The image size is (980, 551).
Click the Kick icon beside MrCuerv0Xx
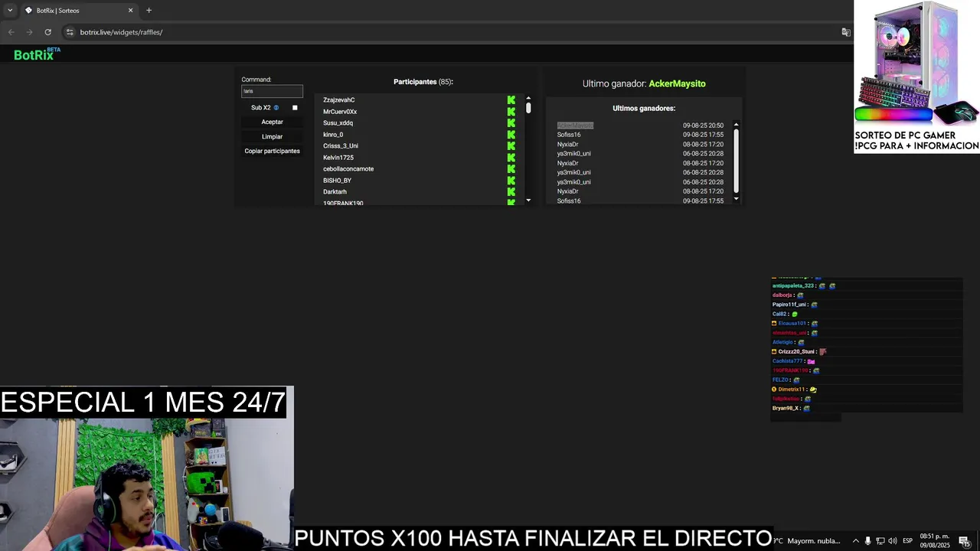coord(511,112)
